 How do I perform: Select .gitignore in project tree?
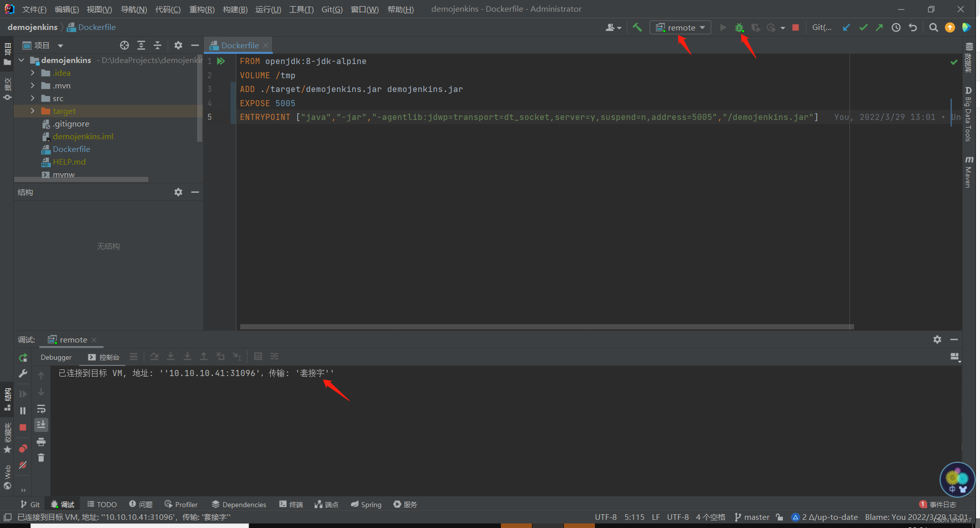point(71,123)
